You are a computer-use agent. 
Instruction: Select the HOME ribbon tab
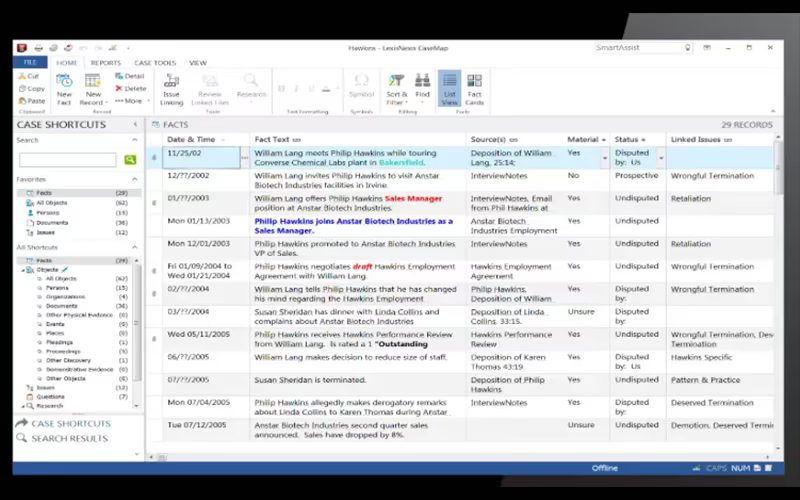pyautogui.click(x=66, y=63)
